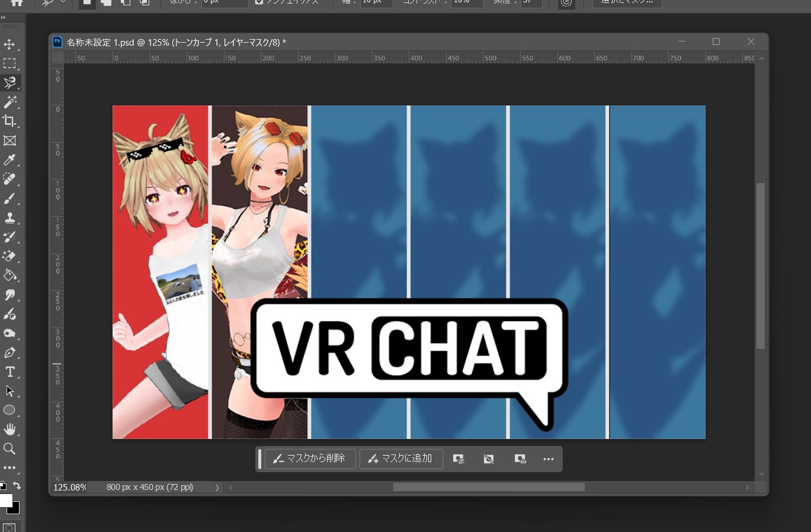Screen dimensions: 811x532
Task: Toggle the pen pressure icon
Action: pos(567,3)
